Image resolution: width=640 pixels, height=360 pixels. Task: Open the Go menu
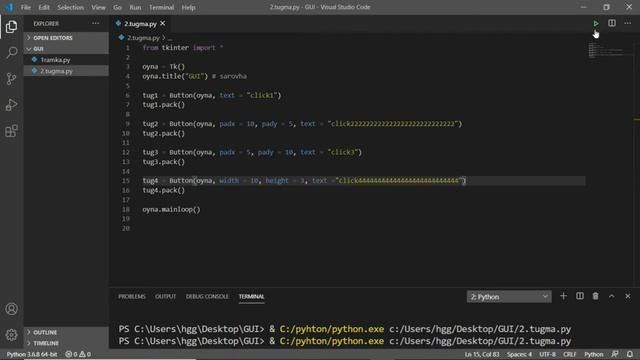click(x=118, y=7)
